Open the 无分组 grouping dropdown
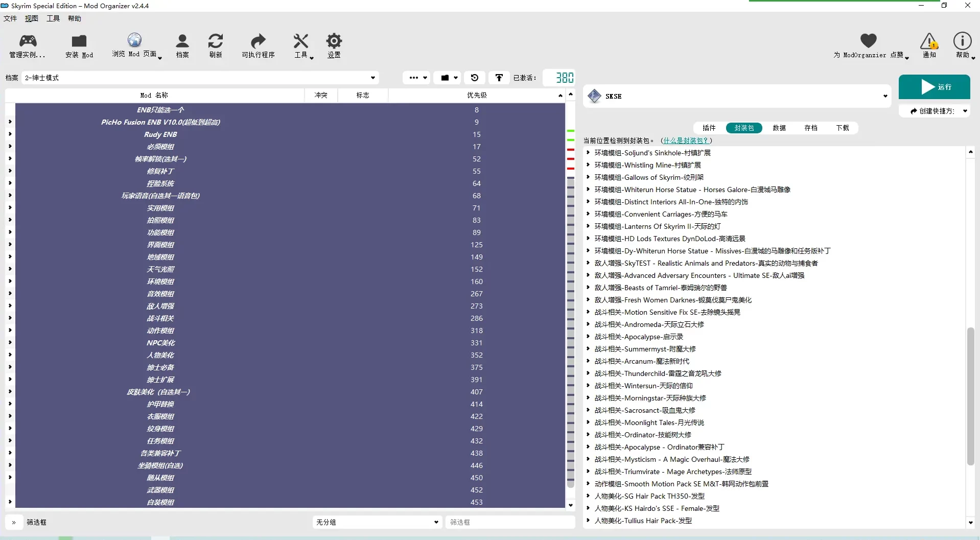The height and width of the screenshot is (540, 980). (377, 522)
